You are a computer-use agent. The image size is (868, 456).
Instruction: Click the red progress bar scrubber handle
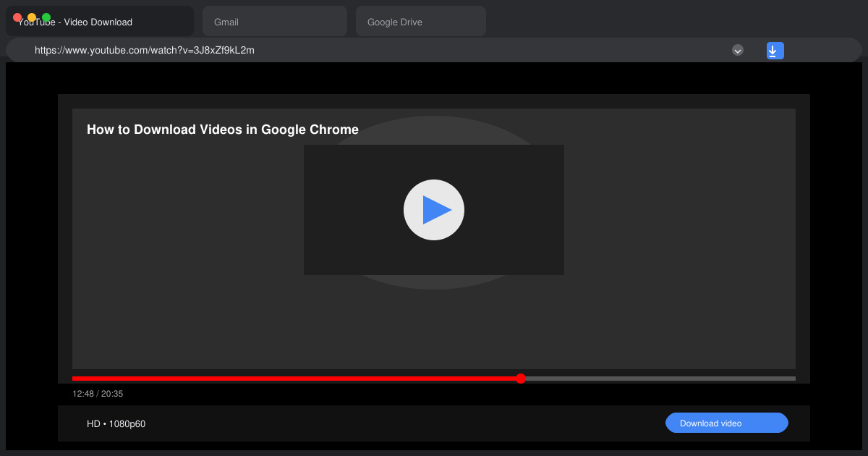point(521,379)
